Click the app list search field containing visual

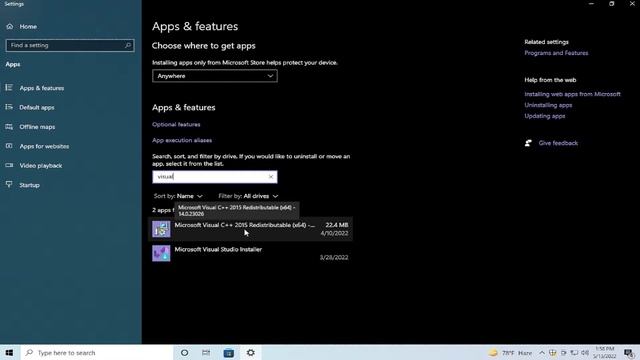(x=215, y=177)
